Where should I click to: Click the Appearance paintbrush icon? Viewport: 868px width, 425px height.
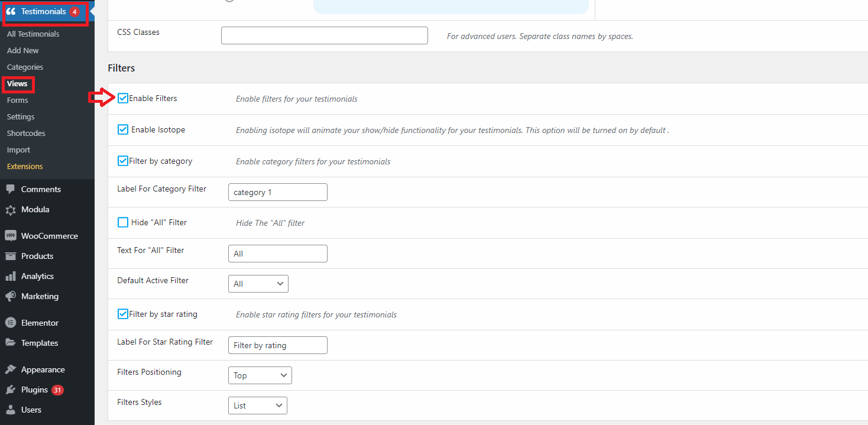[x=11, y=369]
